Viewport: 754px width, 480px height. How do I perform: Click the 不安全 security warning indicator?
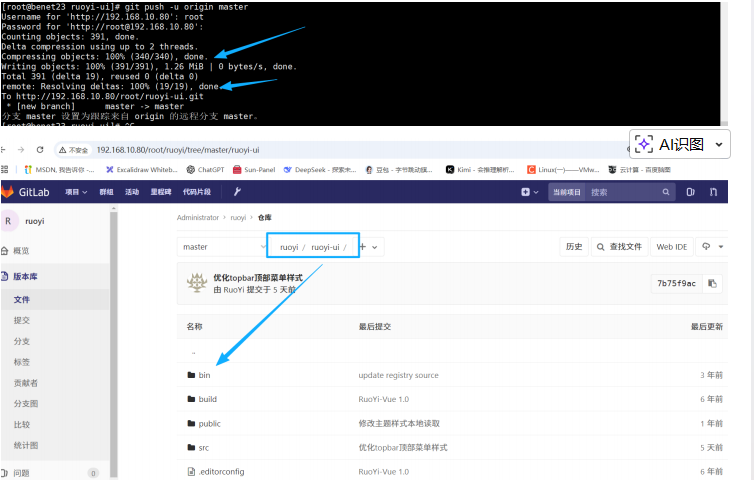point(74,150)
